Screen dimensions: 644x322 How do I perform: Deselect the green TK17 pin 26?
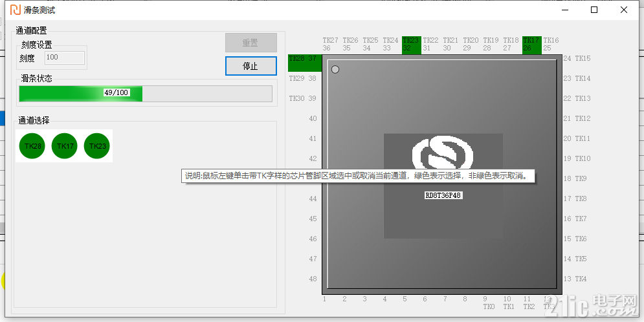pyautogui.click(x=532, y=45)
